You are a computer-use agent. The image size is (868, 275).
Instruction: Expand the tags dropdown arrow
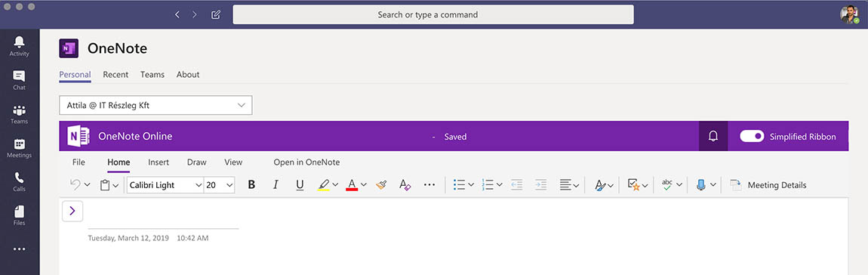tap(645, 185)
